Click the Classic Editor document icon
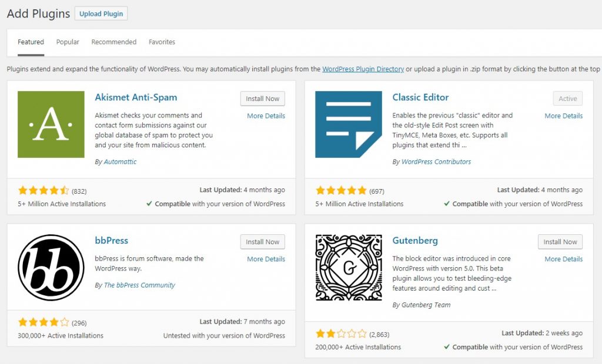 coord(349,124)
